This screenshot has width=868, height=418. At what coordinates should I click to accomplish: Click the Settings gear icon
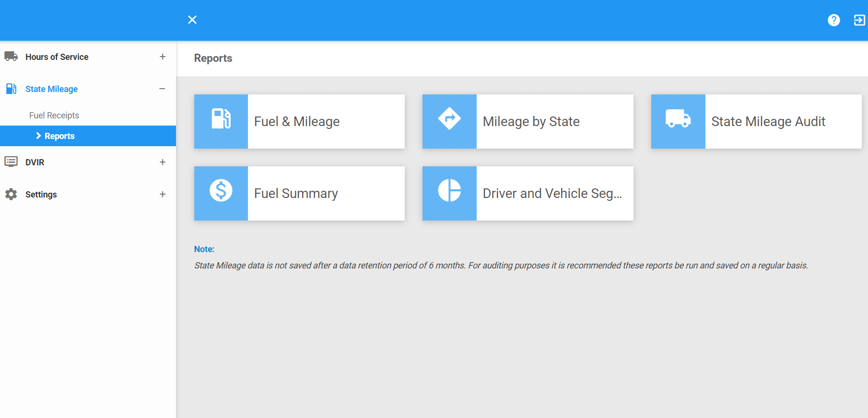click(x=11, y=194)
